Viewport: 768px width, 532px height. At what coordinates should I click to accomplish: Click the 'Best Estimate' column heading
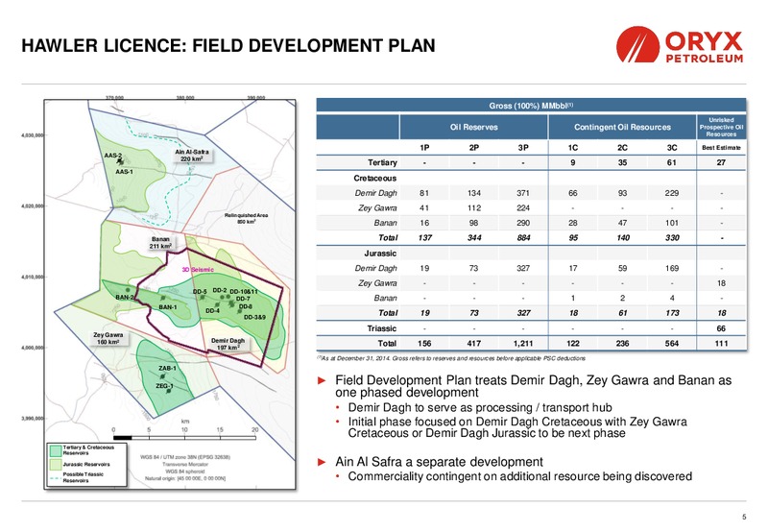point(721,148)
